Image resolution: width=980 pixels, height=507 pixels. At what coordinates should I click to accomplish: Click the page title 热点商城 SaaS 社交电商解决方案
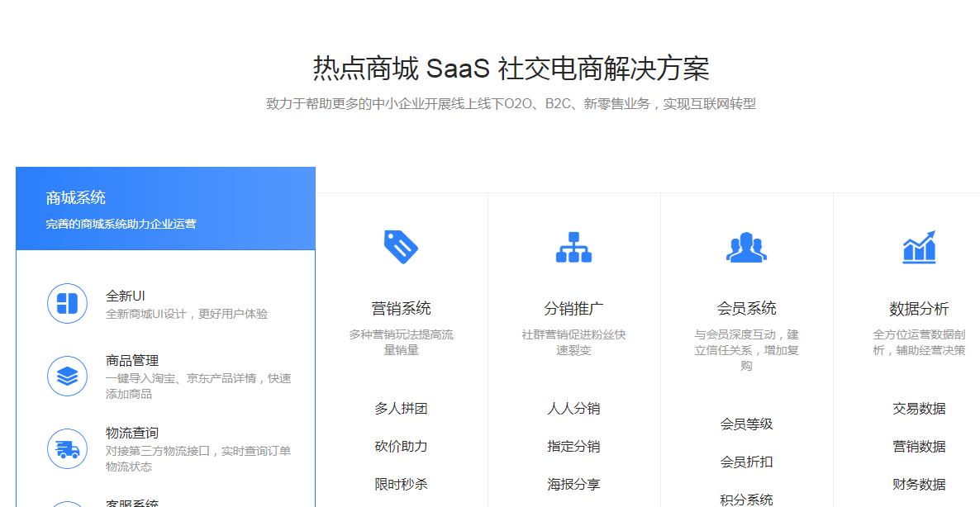point(511,69)
